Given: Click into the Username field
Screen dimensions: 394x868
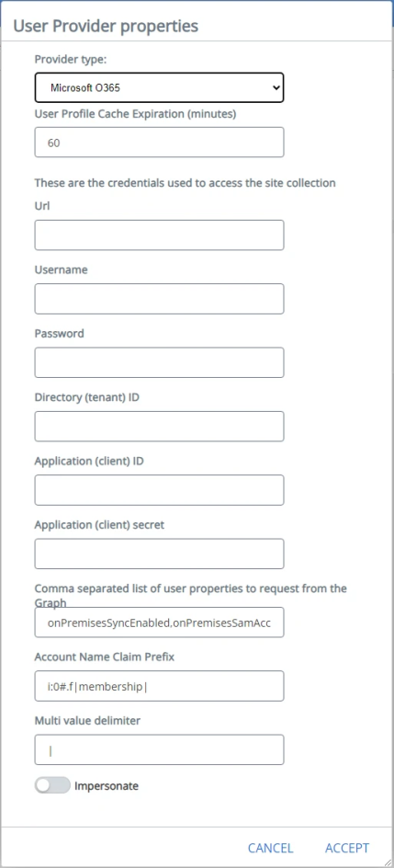Looking at the screenshot, I should 159,299.
